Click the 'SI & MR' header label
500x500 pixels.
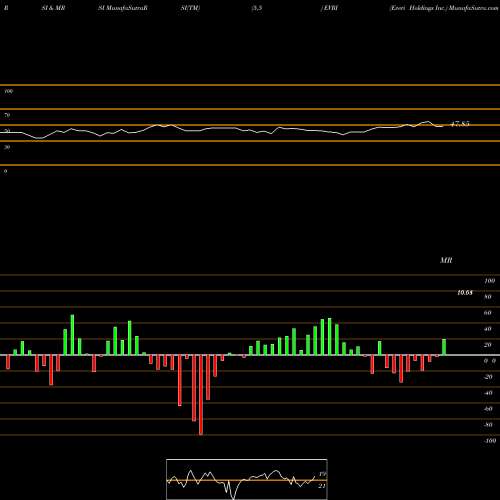pyautogui.click(x=53, y=8)
